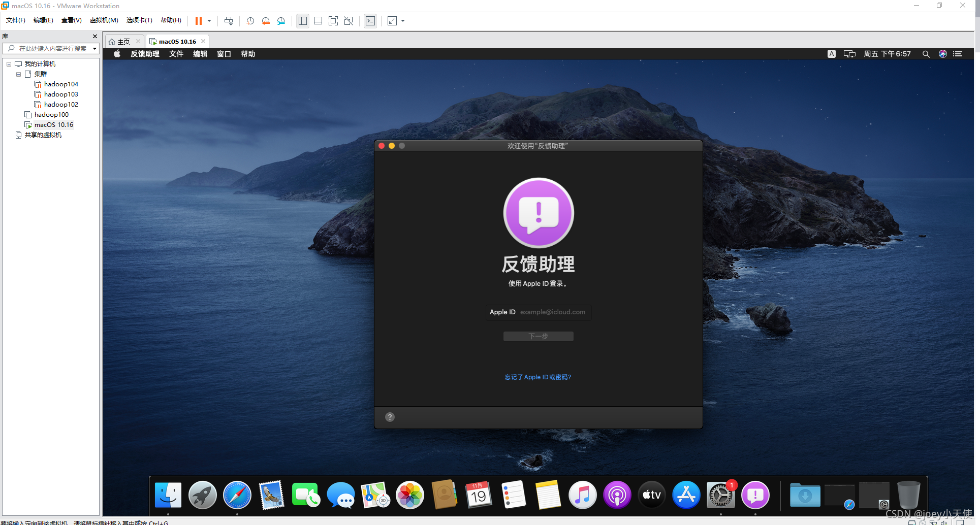Open Podcasts from the Dock

tap(617, 495)
